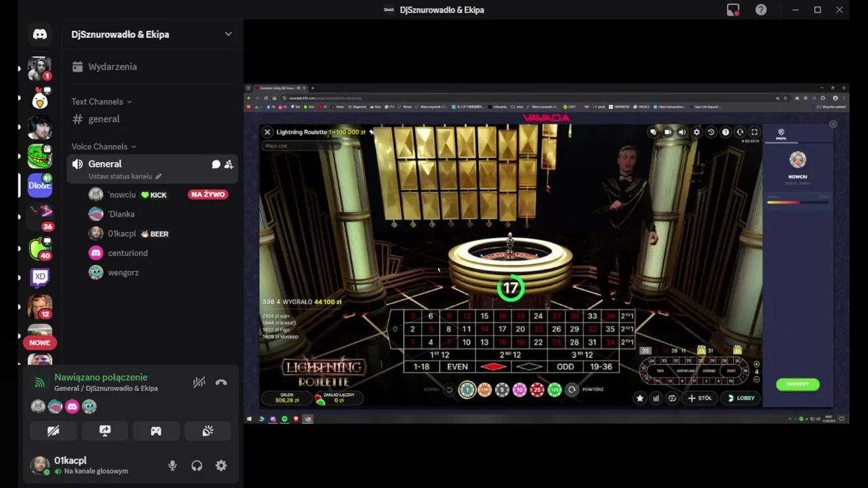The height and width of the screenshot is (488, 868).
Task: Collapse the Voice Channels category
Action: (104, 146)
